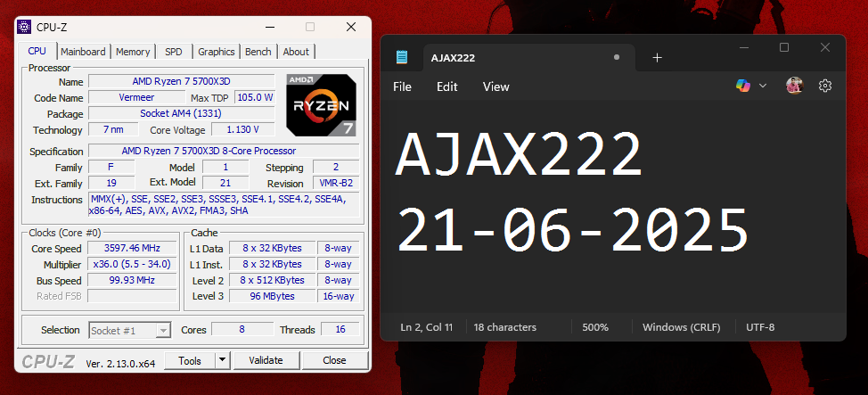This screenshot has height=395, width=868.
Task: Open the Notepad settings gear
Action: [x=825, y=86]
